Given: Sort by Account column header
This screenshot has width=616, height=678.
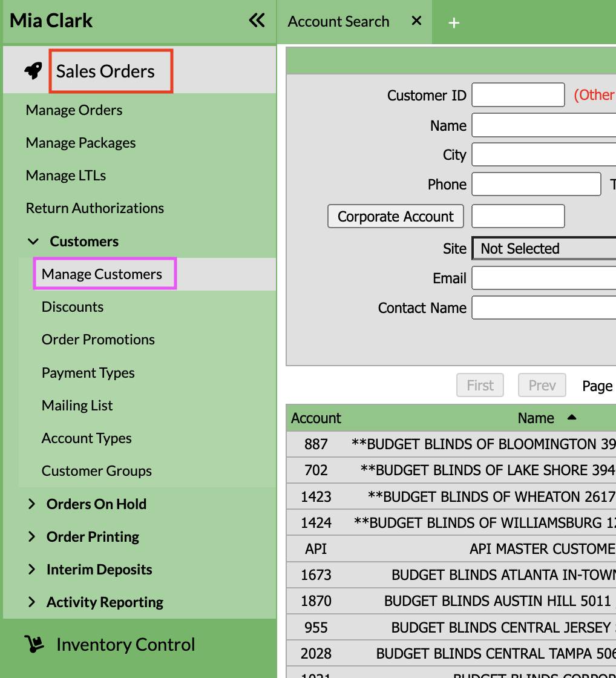Looking at the screenshot, I should point(316,418).
